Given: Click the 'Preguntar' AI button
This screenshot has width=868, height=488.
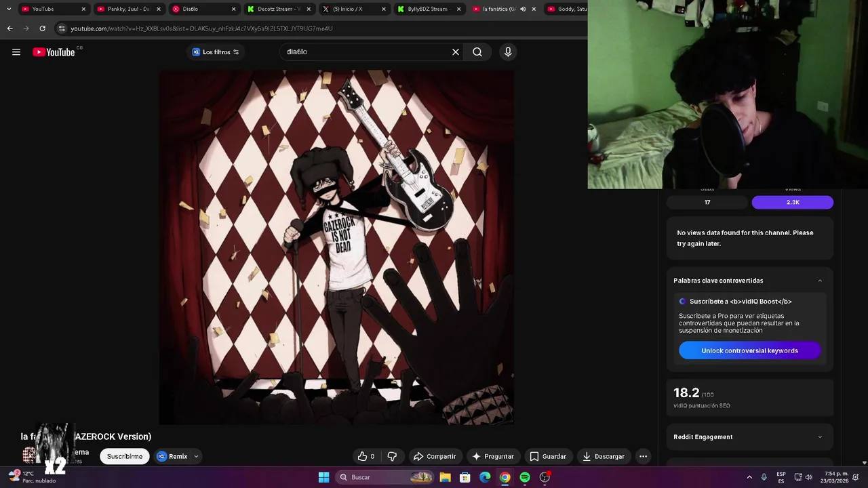Looking at the screenshot, I should (x=493, y=456).
